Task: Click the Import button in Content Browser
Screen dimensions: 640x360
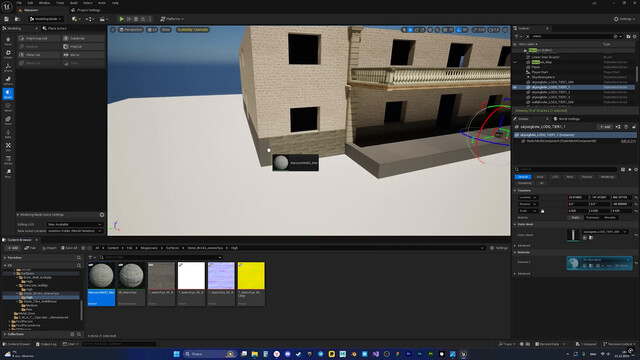Action: (49, 248)
